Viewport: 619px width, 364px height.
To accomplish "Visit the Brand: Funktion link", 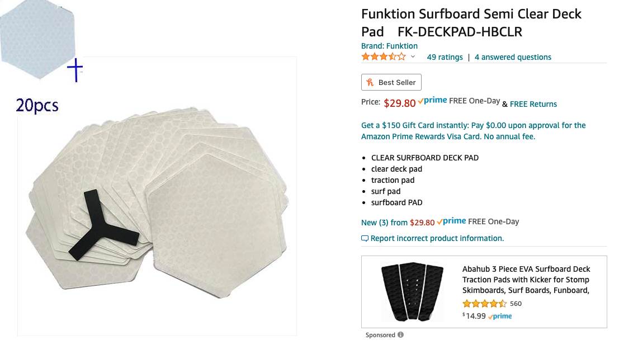I will (x=389, y=46).
